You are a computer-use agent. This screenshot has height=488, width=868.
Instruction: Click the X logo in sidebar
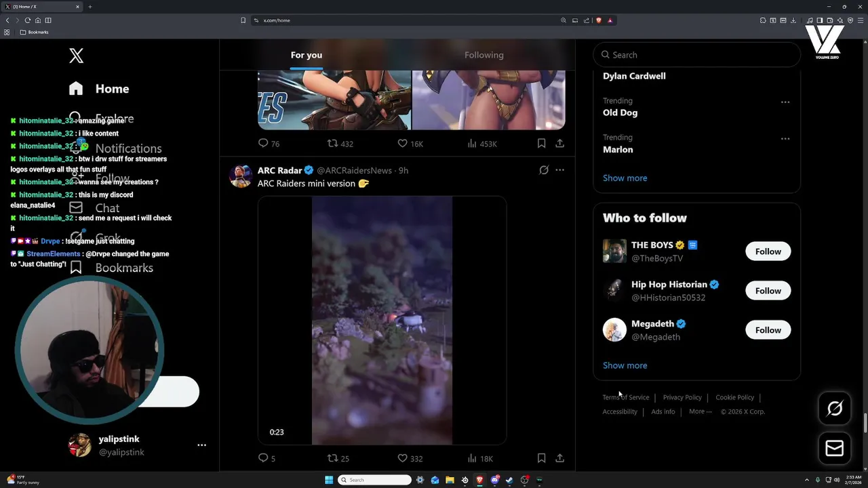click(76, 56)
